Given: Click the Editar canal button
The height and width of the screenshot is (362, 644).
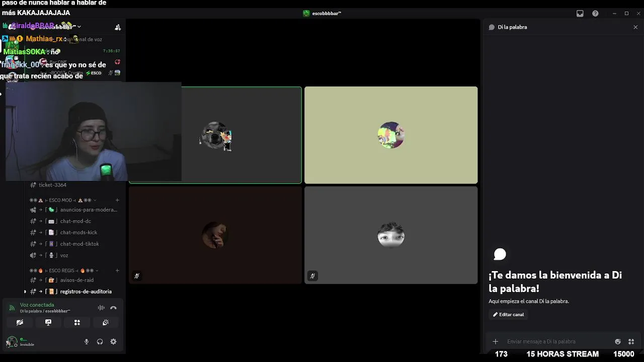Looking at the screenshot, I should (508, 314).
